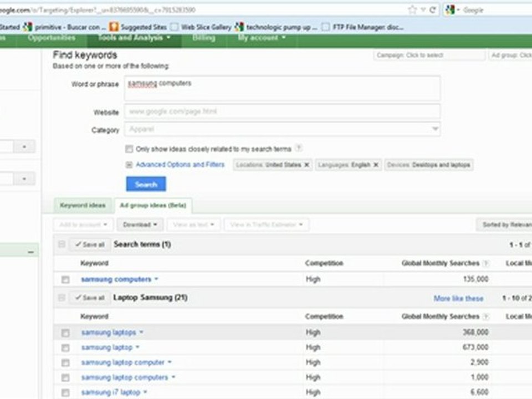Select all checkbox for Laptop Samsung group
This screenshot has width=532, height=399.
[62, 298]
